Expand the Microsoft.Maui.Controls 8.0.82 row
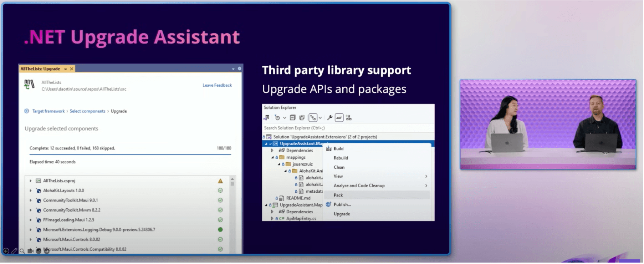This screenshot has width=644, height=264. (31, 239)
